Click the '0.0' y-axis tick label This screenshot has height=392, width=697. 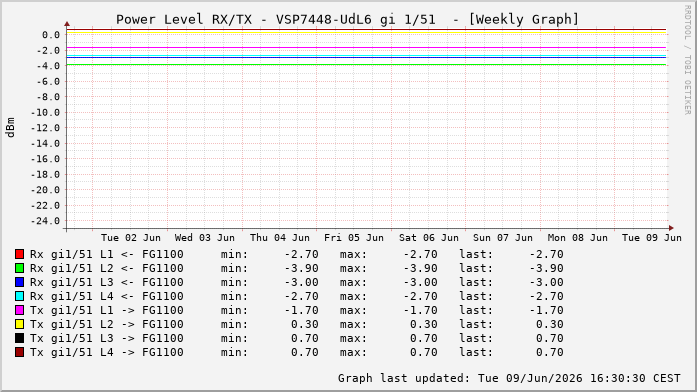pyautogui.click(x=51, y=35)
